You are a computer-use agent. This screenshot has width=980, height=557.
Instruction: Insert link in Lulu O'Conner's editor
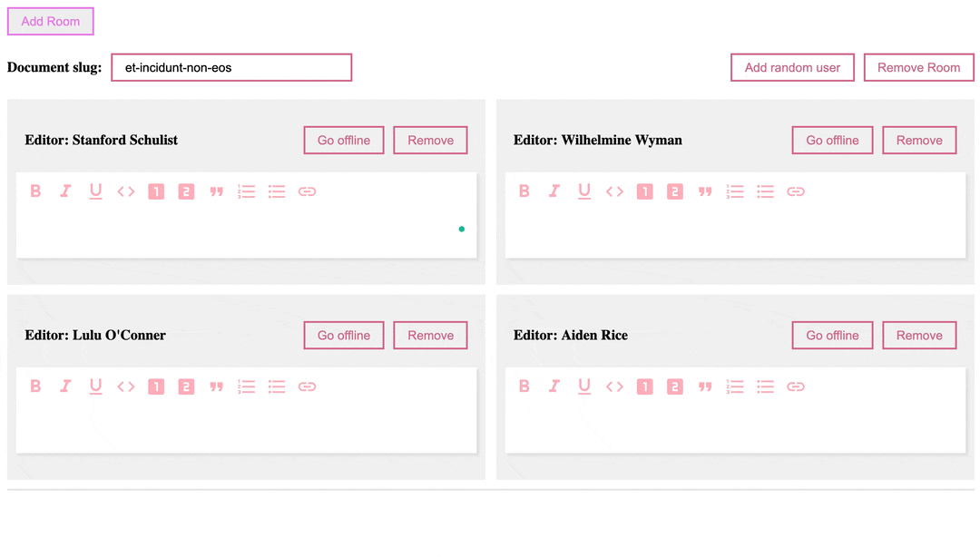(x=307, y=386)
